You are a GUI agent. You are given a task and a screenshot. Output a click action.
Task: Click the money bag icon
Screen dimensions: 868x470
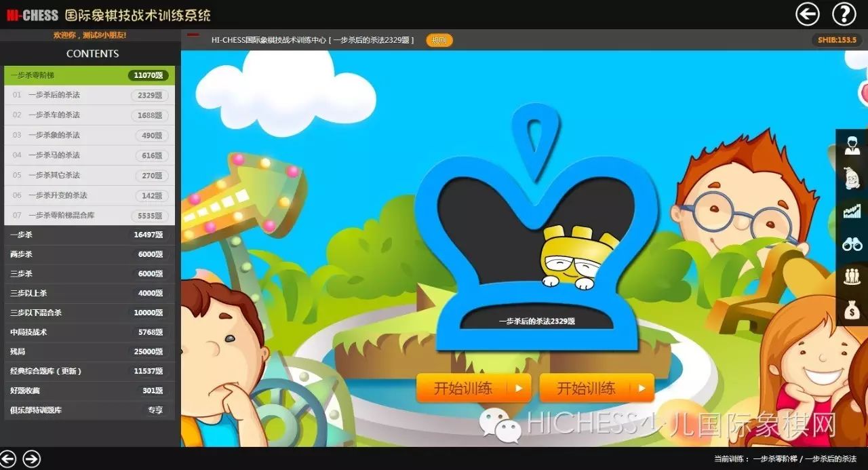tap(852, 310)
